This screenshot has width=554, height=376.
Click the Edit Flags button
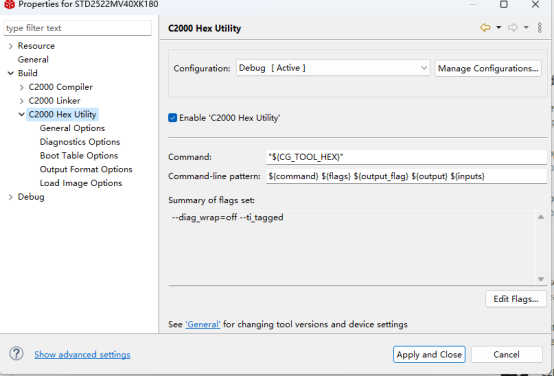pos(516,299)
